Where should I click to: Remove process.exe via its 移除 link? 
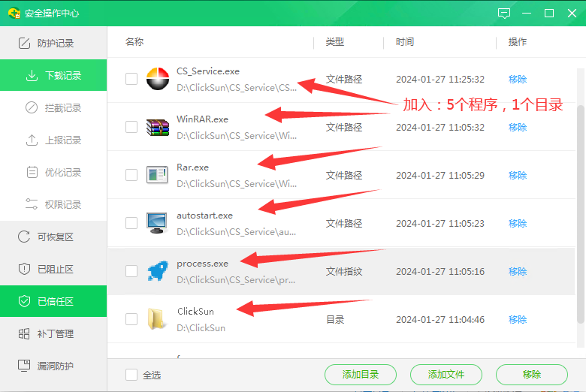pyautogui.click(x=518, y=271)
